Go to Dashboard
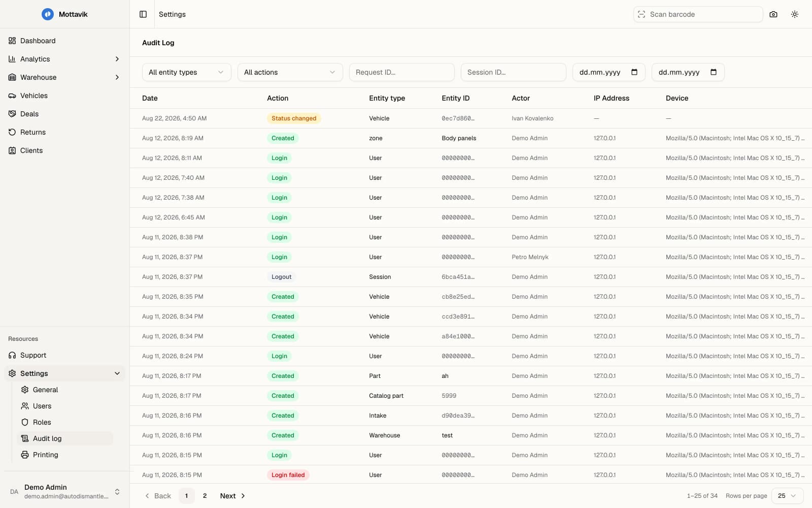The width and height of the screenshot is (812, 508). click(64, 41)
